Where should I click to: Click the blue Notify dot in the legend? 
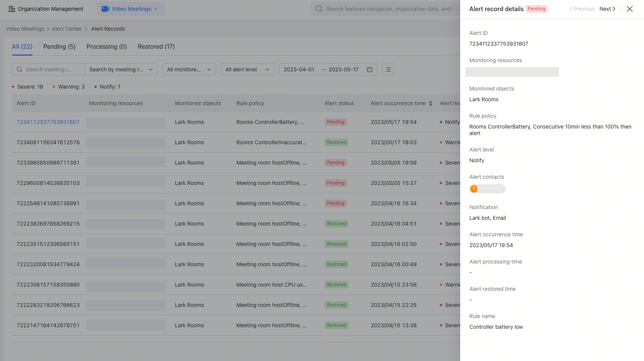95,87
